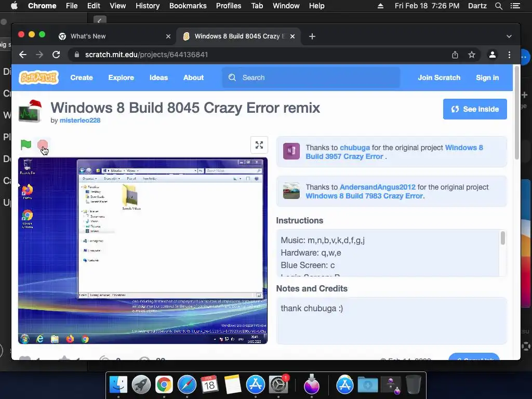Close the What's New tab

[x=168, y=36]
